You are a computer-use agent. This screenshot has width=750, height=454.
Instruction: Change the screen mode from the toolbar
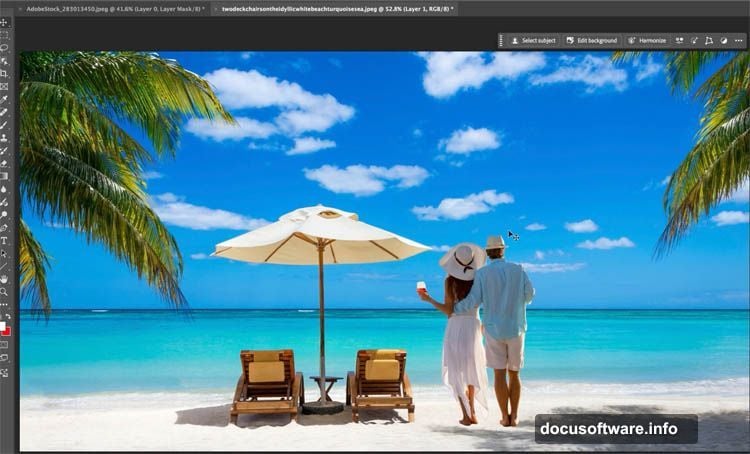(x=5, y=358)
